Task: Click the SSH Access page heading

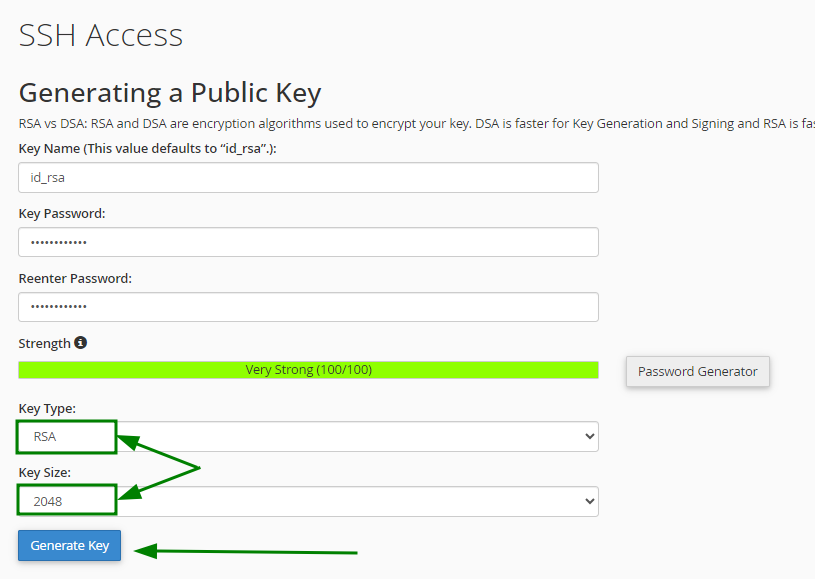Action: [x=101, y=35]
